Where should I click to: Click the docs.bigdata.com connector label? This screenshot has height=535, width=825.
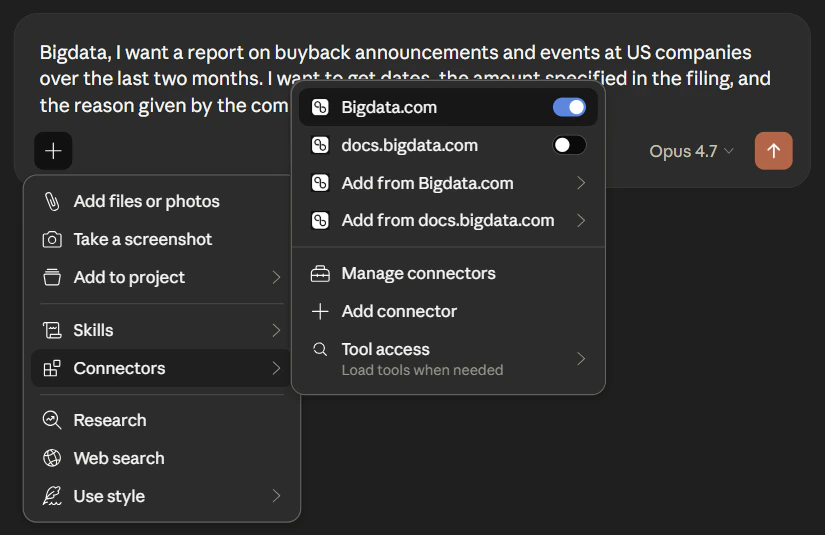[x=409, y=145]
